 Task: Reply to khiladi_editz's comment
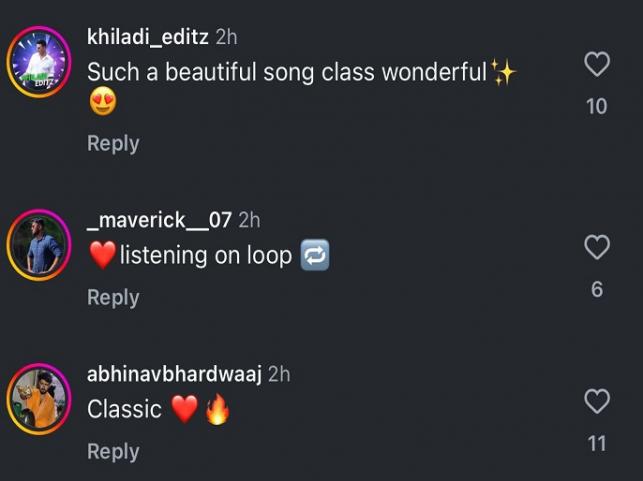point(113,143)
